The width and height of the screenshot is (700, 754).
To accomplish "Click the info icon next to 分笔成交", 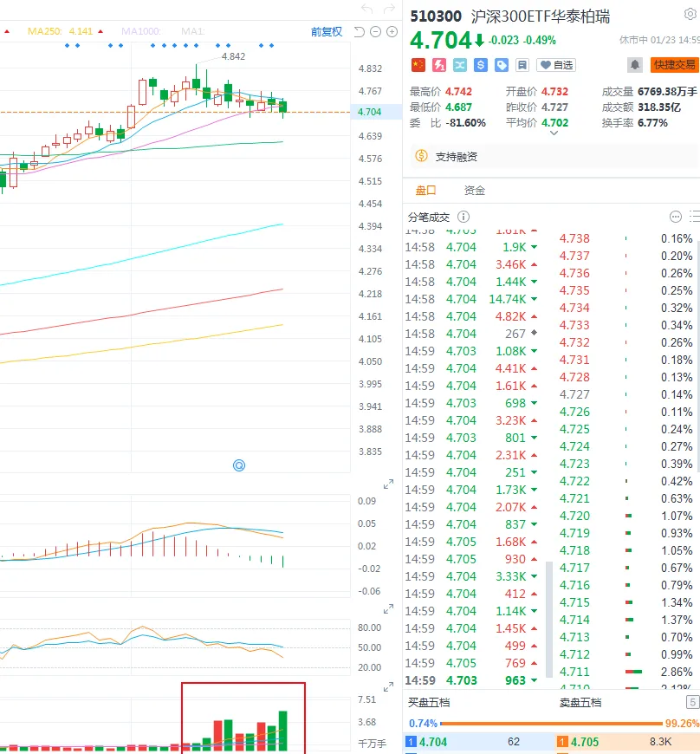I will (x=463, y=217).
